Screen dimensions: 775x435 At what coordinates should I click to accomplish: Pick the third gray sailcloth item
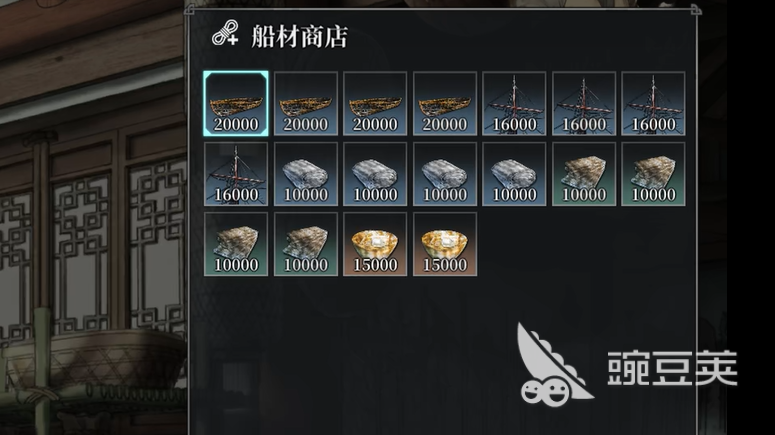(x=445, y=174)
